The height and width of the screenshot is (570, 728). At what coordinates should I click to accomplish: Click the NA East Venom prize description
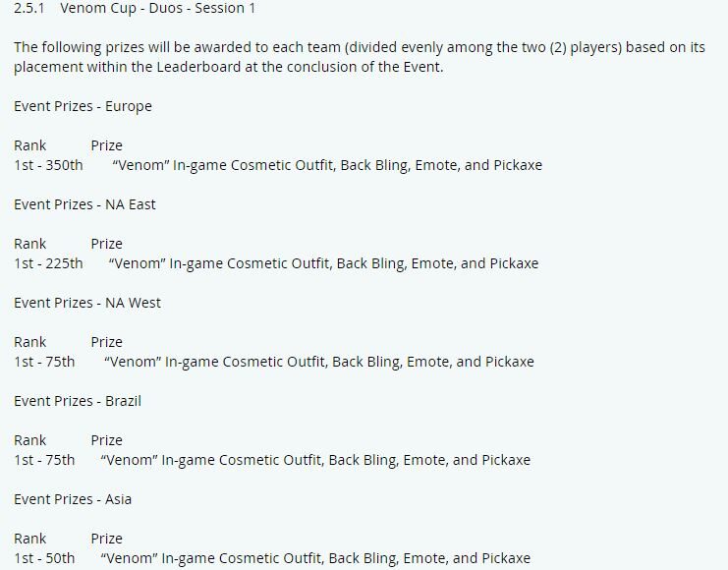(x=323, y=263)
